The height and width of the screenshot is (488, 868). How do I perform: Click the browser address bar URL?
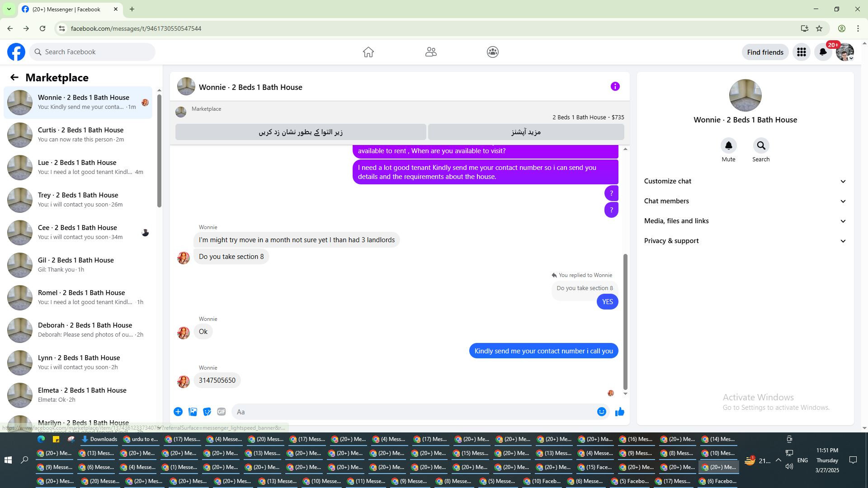(x=136, y=28)
